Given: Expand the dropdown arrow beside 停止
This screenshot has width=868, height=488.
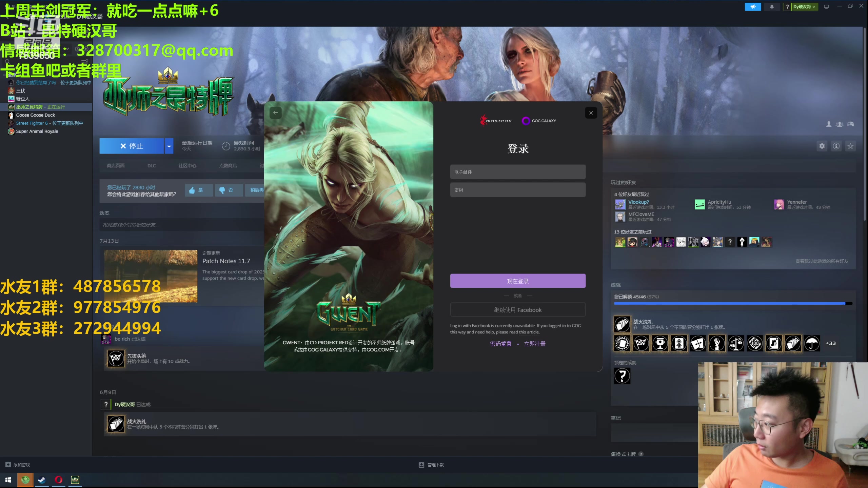Looking at the screenshot, I should pos(169,146).
